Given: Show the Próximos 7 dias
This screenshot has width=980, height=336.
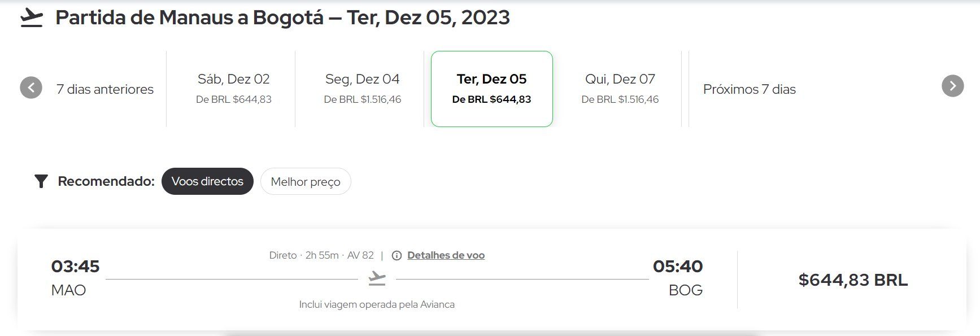Looking at the screenshot, I should click(x=749, y=89).
